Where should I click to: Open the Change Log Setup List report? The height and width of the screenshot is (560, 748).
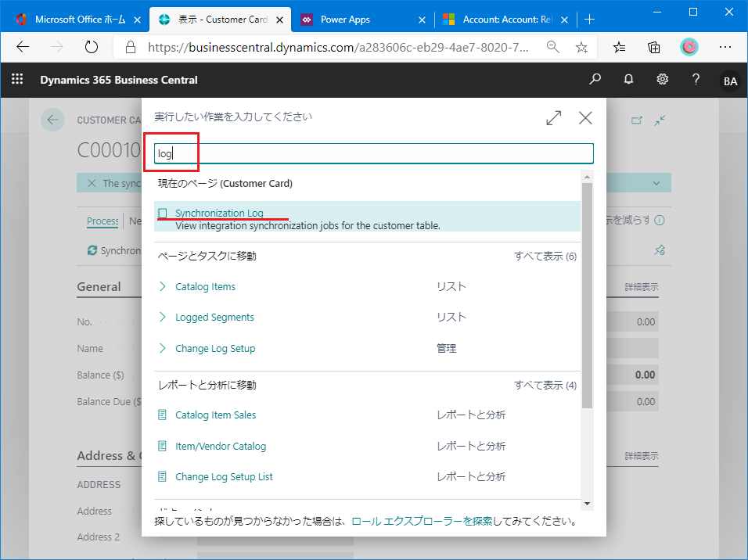[x=225, y=476]
